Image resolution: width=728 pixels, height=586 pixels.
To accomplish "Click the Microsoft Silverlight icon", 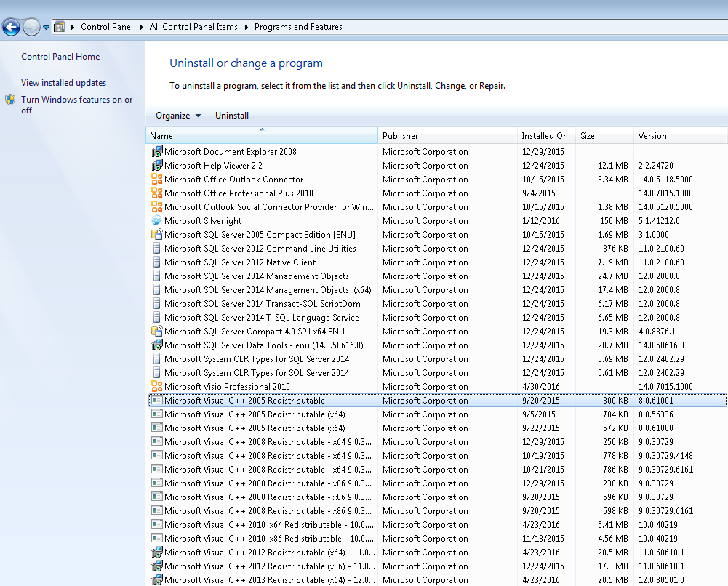I will pyautogui.click(x=157, y=220).
